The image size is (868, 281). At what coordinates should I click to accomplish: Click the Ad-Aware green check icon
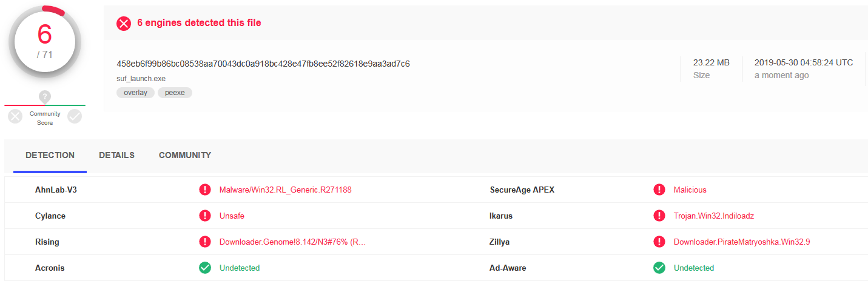point(659,268)
